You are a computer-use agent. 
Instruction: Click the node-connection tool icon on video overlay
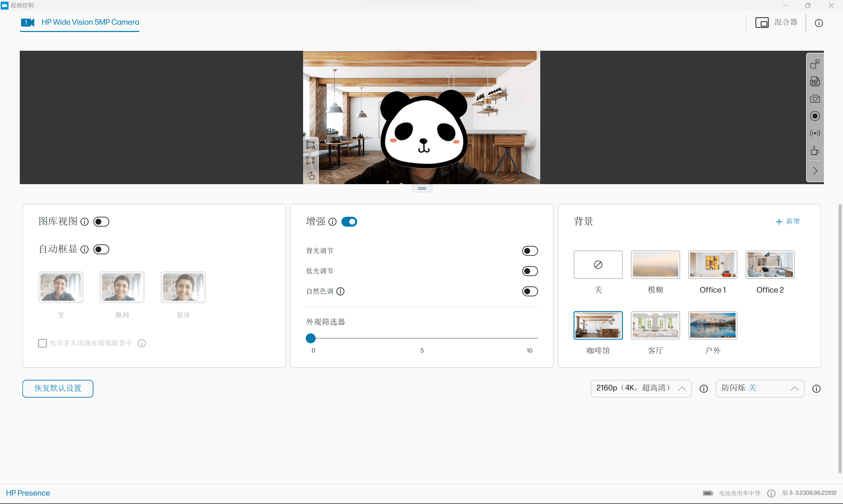click(x=311, y=160)
